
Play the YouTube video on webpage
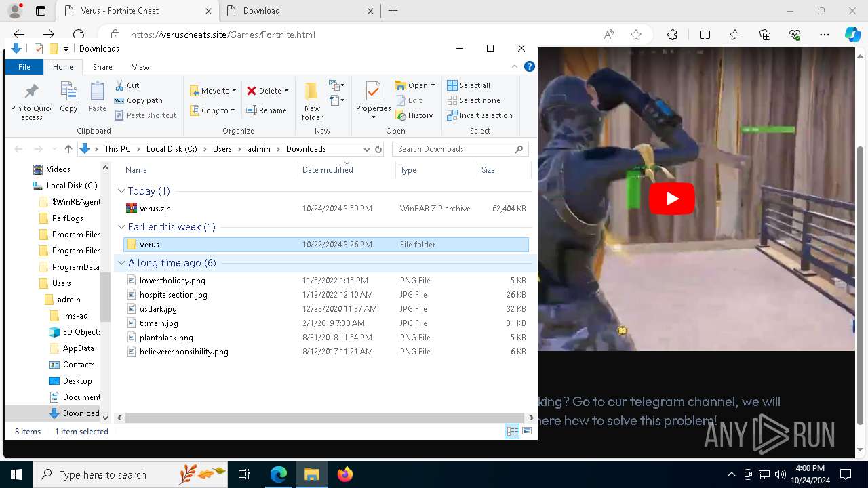point(671,199)
